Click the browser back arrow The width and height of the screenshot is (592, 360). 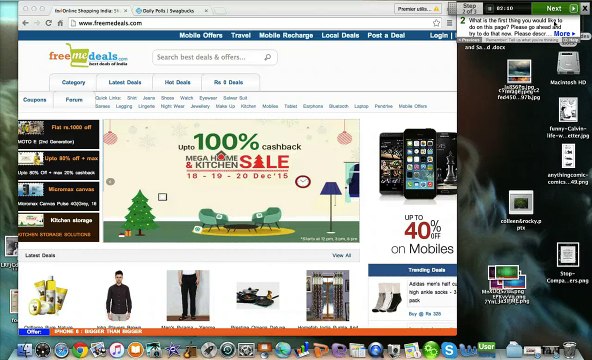tap(25, 23)
